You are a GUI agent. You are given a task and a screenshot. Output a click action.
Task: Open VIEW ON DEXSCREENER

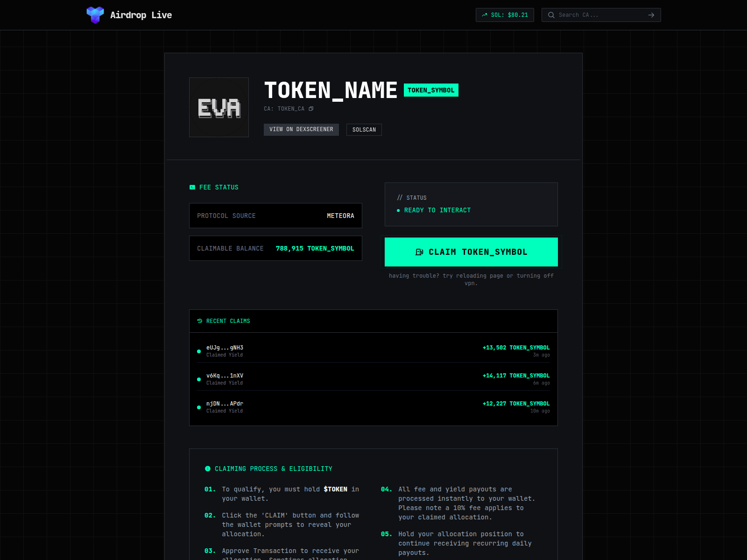[x=301, y=129]
